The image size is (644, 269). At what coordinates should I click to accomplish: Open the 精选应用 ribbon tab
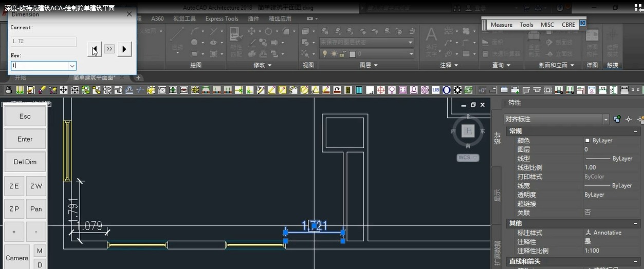point(280,18)
